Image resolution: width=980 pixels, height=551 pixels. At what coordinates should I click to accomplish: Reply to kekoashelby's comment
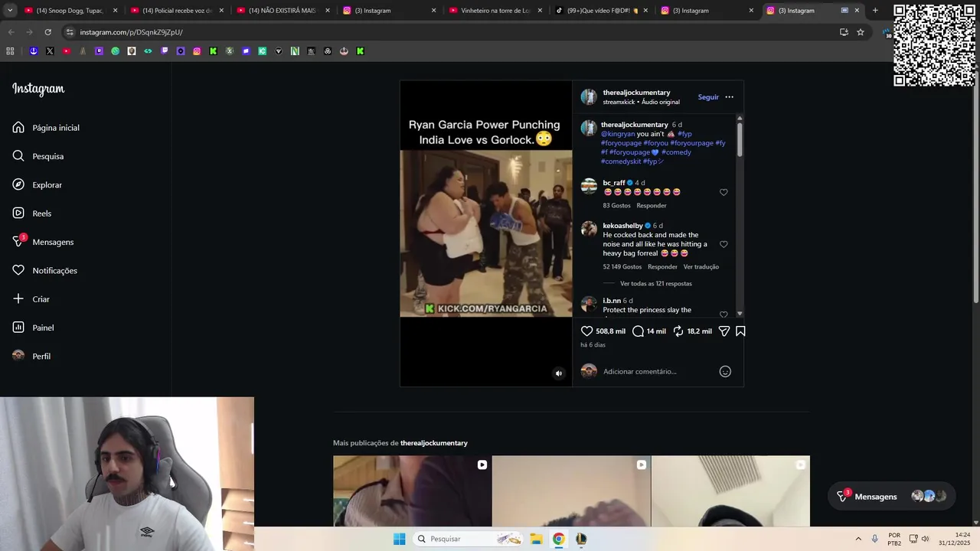click(x=662, y=267)
